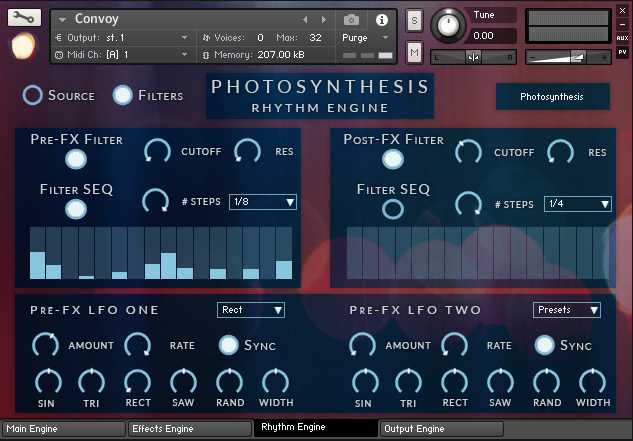Select the Source radio button
This screenshot has width=633, height=441.
coord(33,95)
